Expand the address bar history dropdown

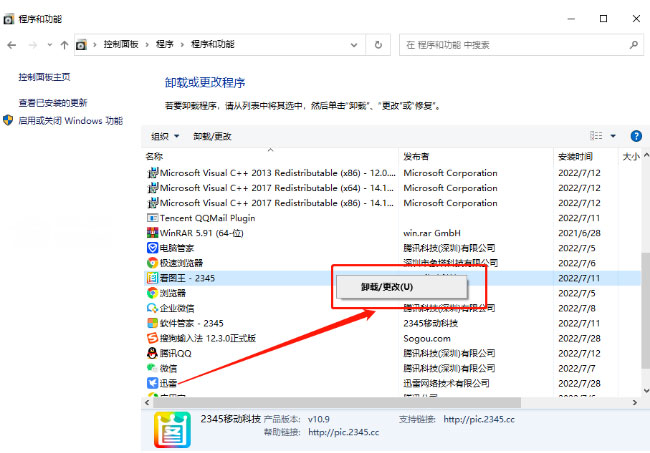pos(354,45)
